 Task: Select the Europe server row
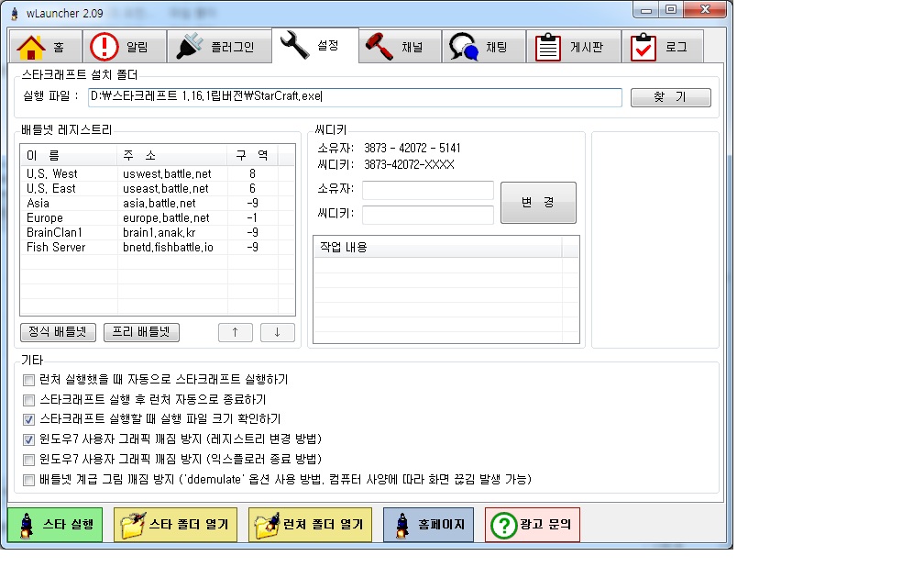point(158,218)
